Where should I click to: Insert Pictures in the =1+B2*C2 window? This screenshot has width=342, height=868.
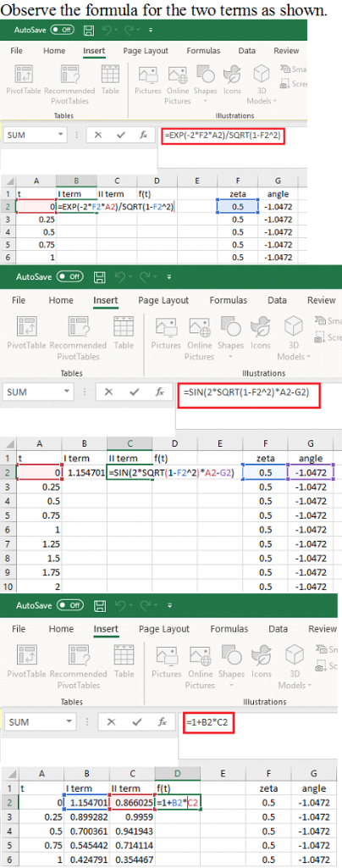(166, 662)
